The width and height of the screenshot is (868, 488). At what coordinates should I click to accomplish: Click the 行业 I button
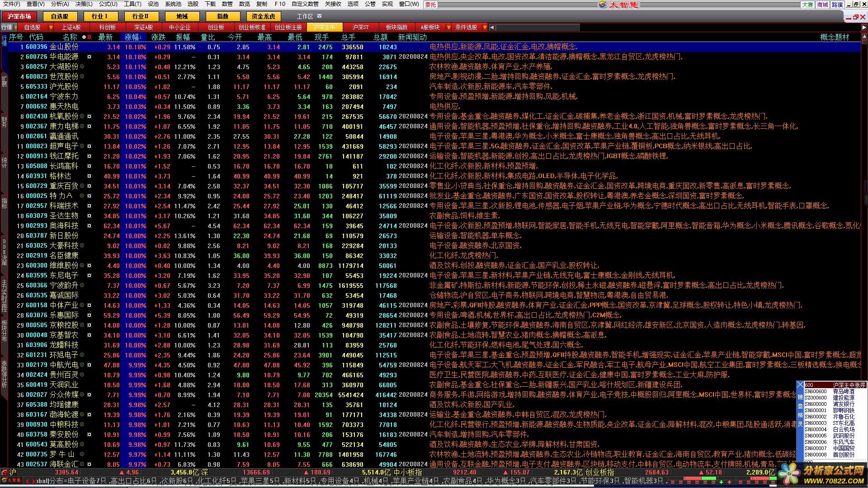100,16
